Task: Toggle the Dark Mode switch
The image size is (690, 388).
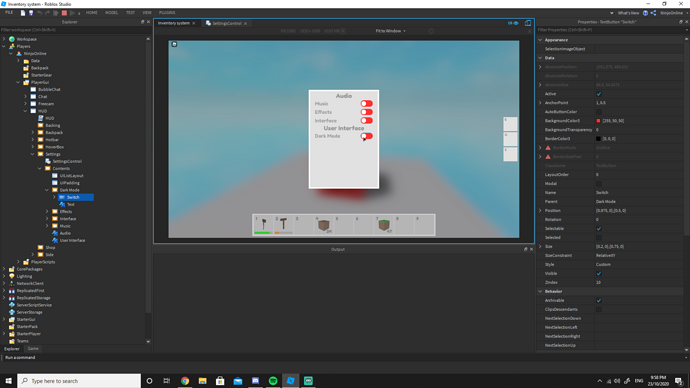Action: (367, 136)
